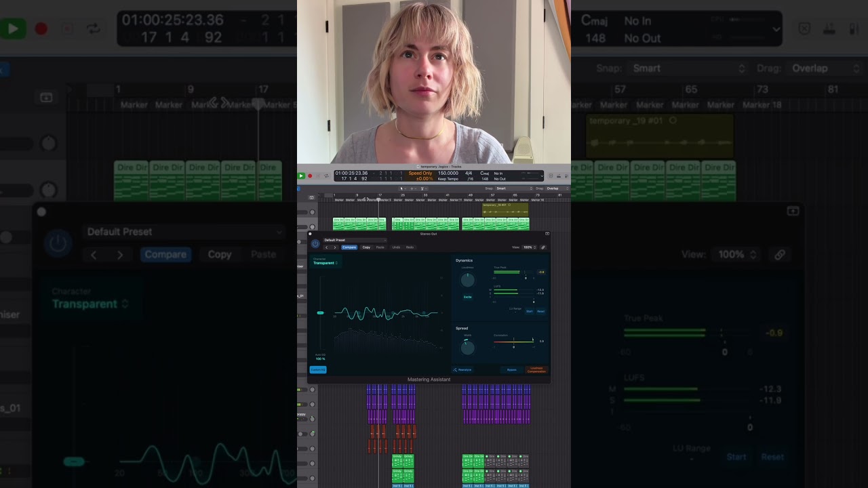Select the Dynamics section heading
The width and height of the screenshot is (868, 488).
(464, 260)
